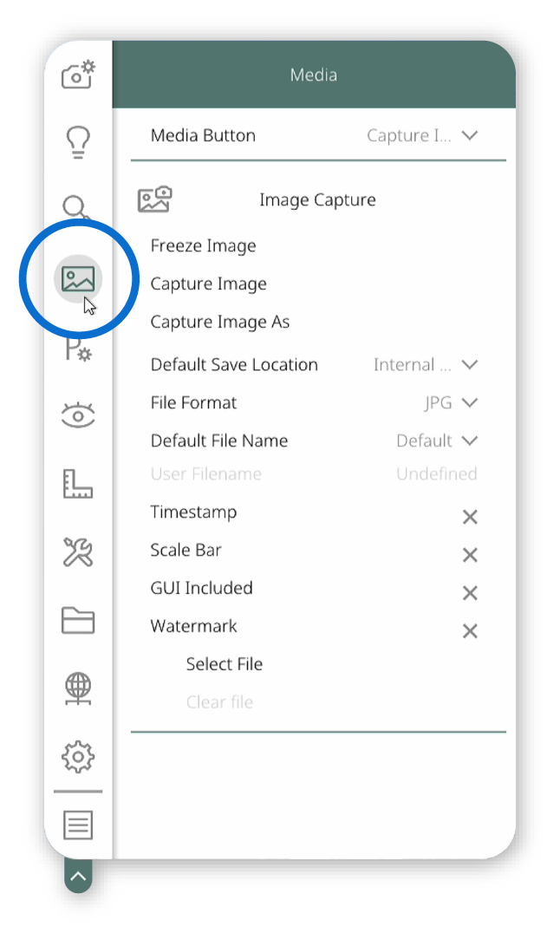Enable the Scale Bar option

(470, 555)
